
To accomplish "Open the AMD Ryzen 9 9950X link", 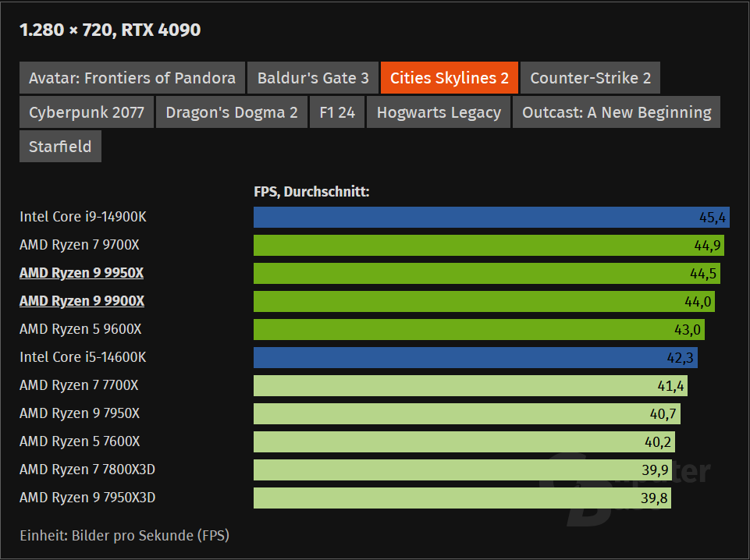I will pyautogui.click(x=82, y=273).
